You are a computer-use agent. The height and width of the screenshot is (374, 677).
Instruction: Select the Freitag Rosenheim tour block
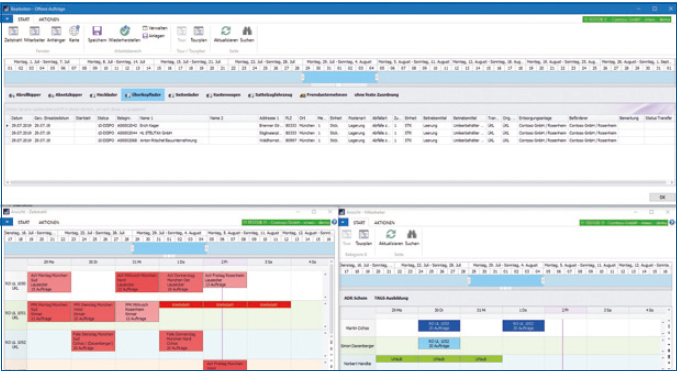click(225, 279)
